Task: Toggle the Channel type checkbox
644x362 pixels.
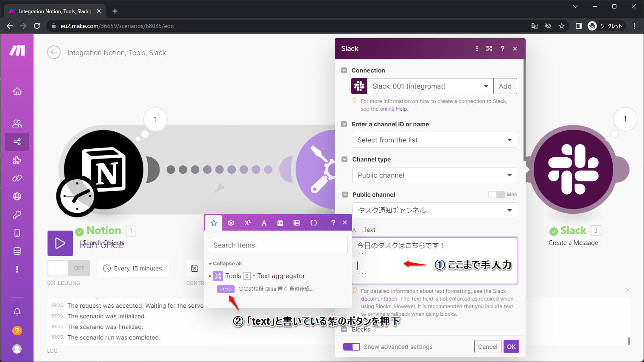Action: (x=344, y=159)
